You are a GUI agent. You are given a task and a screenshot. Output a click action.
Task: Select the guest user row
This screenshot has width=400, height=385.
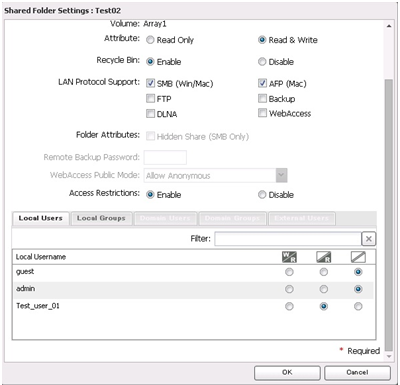(193, 272)
